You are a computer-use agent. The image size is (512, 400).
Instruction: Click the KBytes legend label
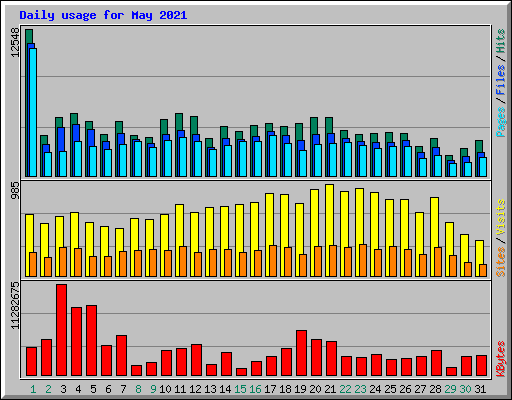[500, 359]
